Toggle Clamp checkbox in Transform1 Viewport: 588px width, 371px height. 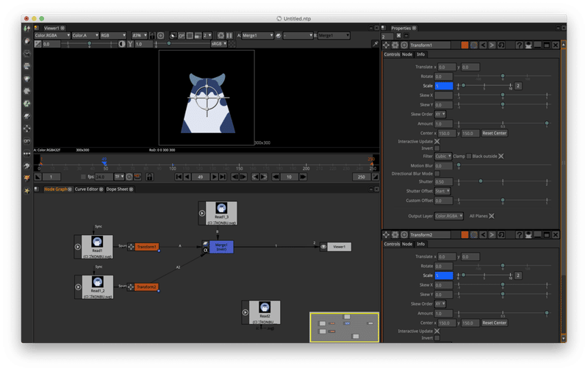tap(469, 156)
